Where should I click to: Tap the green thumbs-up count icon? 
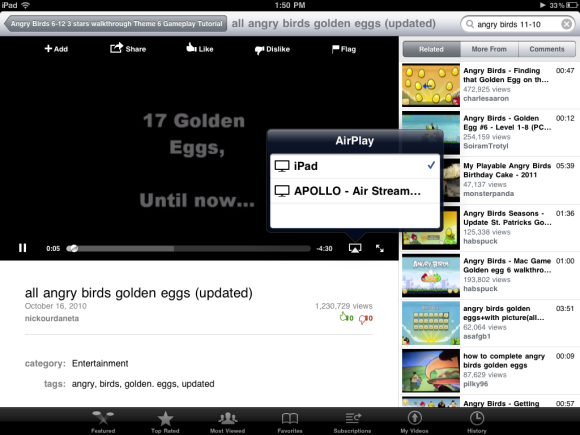(344, 317)
